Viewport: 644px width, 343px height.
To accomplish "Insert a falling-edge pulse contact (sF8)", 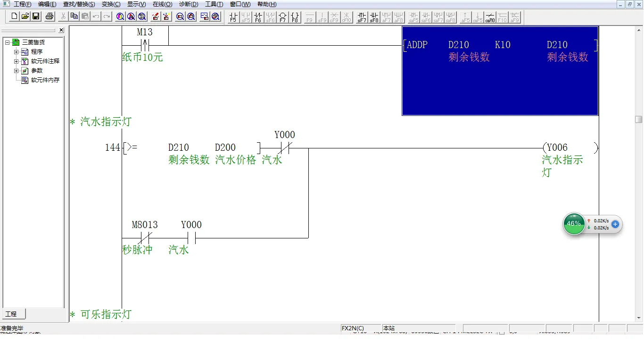I will [374, 17].
